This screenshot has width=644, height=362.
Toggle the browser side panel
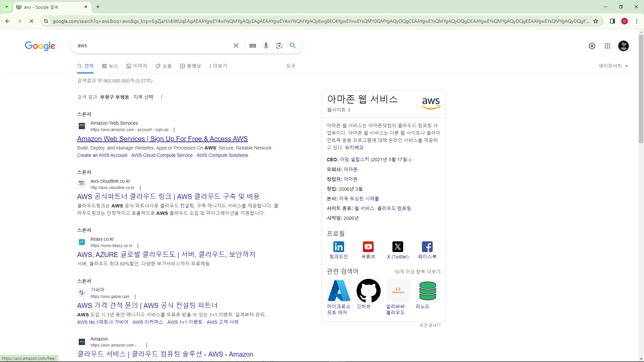click(612, 21)
